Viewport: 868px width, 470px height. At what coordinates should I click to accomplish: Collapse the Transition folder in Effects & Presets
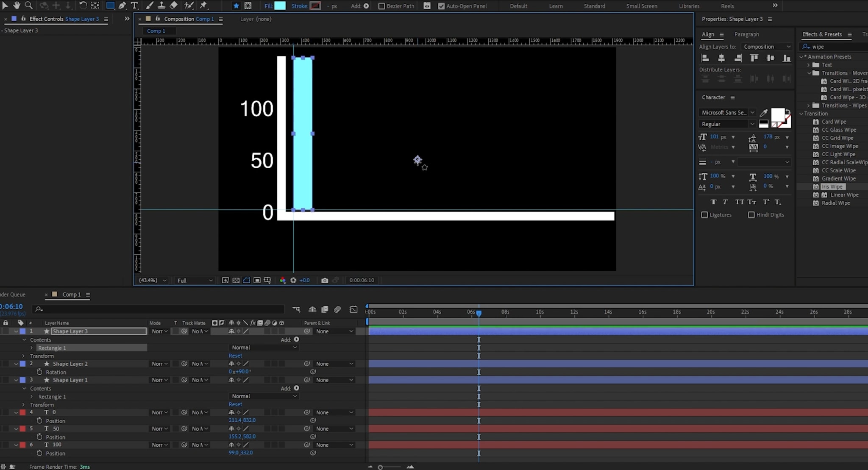point(801,114)
